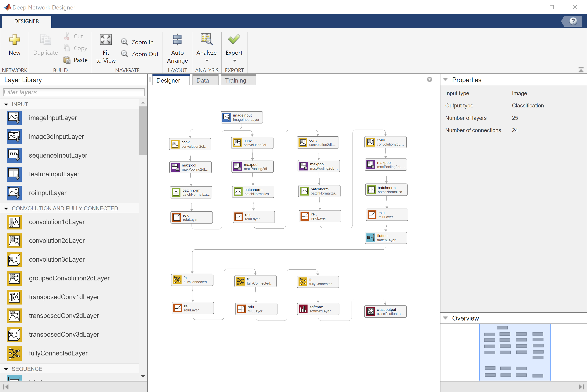Screen dimensions: 587x392
Task: Click the Zoom In magnifier icon
Action: (x=124, y=42)
